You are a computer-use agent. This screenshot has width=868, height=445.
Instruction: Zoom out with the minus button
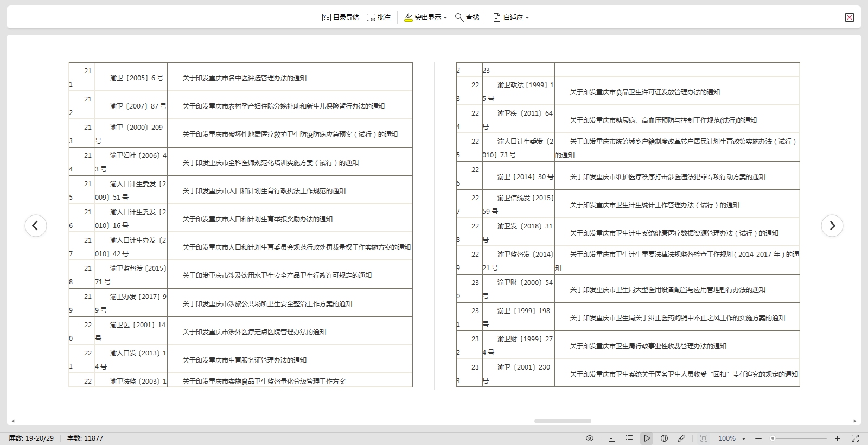tap(758, 438)
